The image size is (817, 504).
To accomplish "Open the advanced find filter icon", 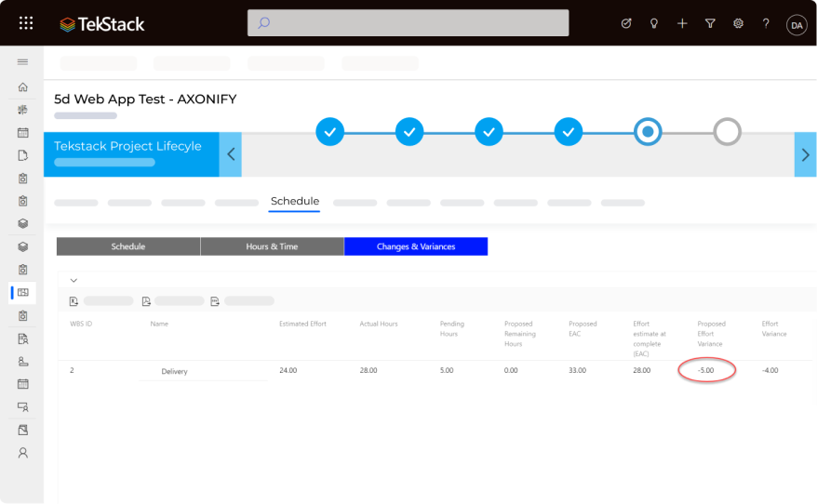I will (x=710, y=23).
